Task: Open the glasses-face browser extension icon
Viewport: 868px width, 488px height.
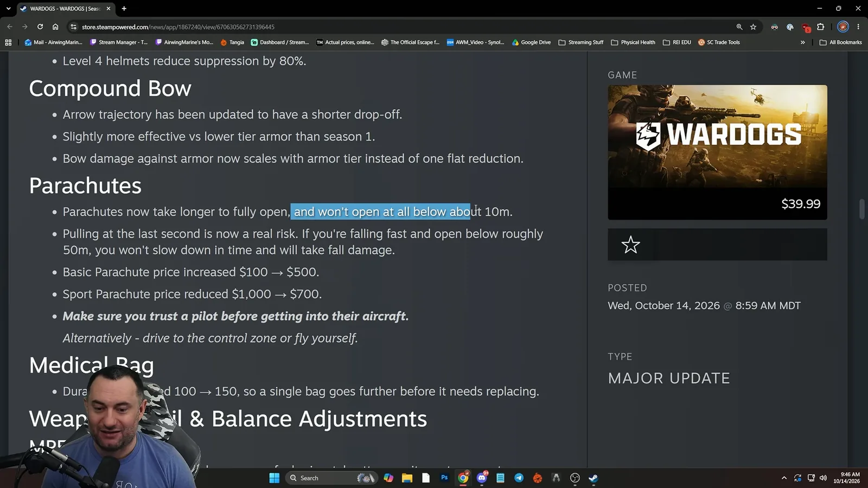Action: coord(774,27)
